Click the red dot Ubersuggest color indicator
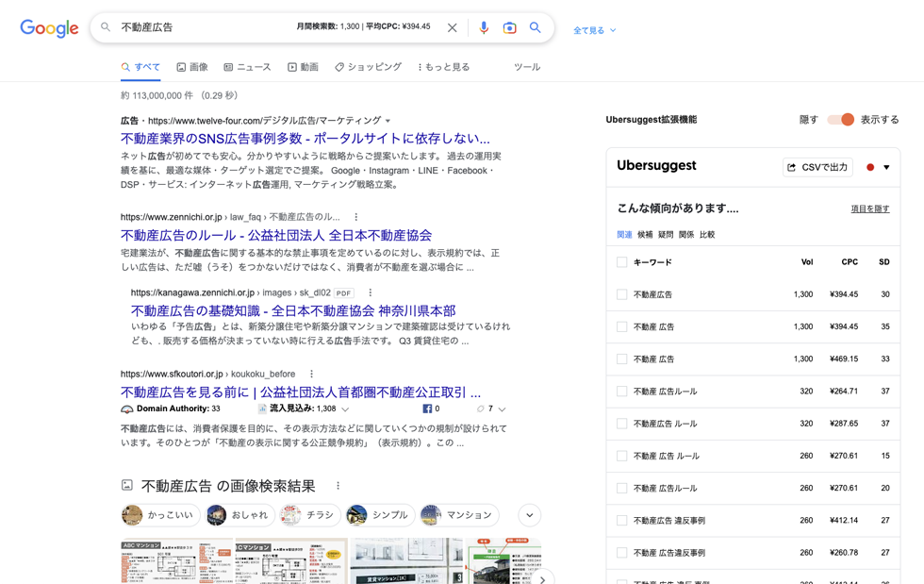Image resolution: width=924 pixels, height=584 pixels. [x=870, y=167]
